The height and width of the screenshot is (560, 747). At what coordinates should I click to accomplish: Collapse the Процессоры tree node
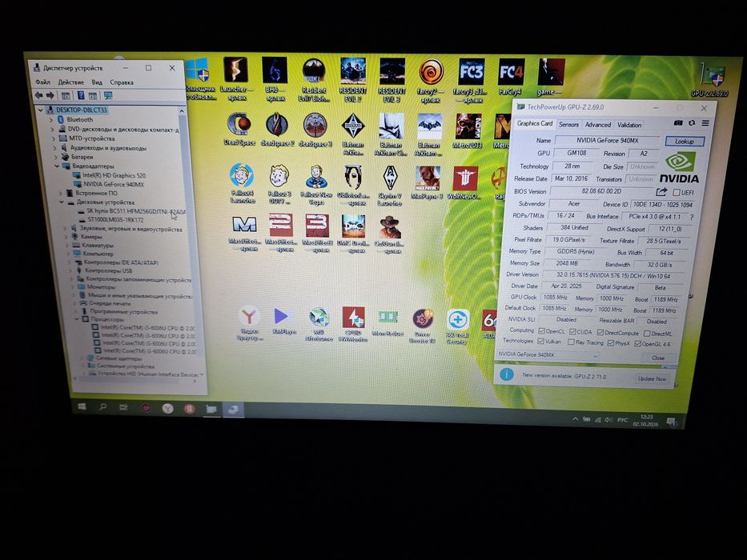(x=77, y=319)
